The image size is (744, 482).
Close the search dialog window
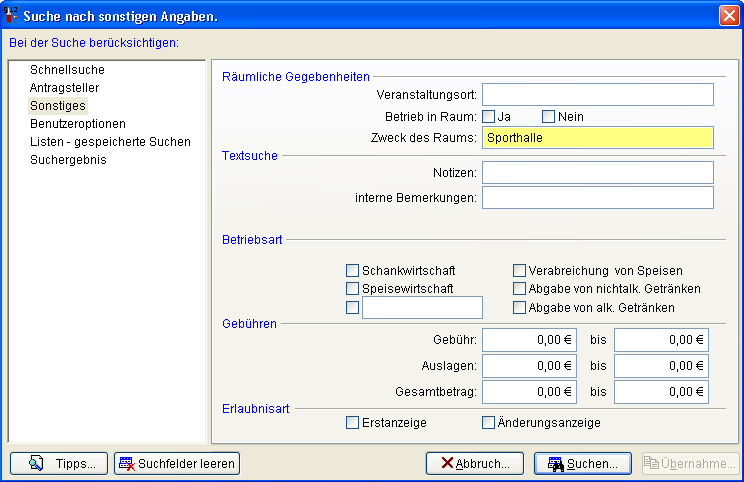[x=728, y=15]
